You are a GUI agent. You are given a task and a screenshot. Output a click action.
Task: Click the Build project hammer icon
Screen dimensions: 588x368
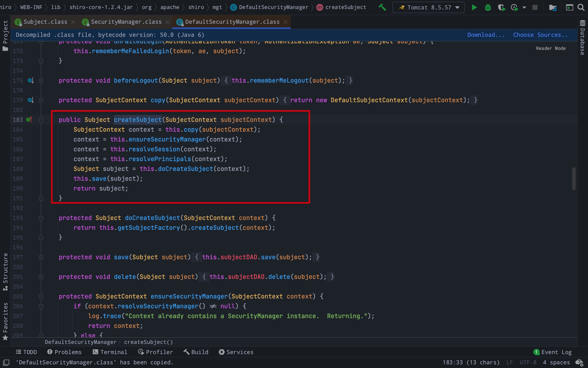coord(382,7)
